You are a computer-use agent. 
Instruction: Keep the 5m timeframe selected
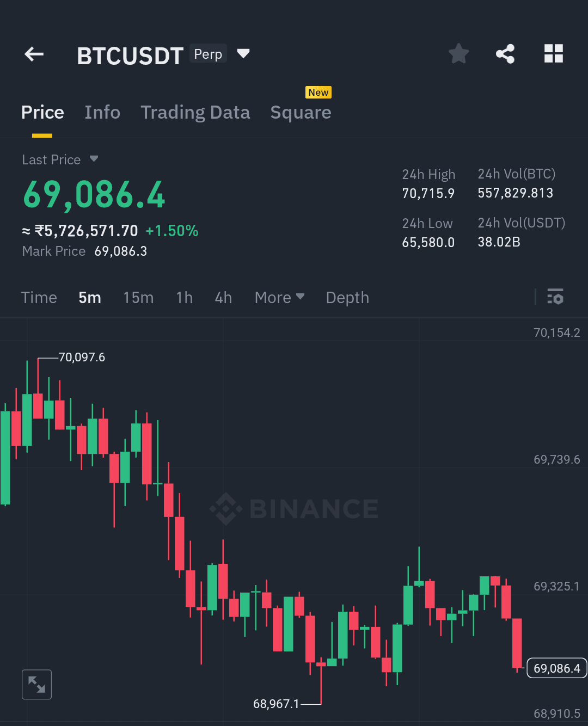[x=89, y=297]
